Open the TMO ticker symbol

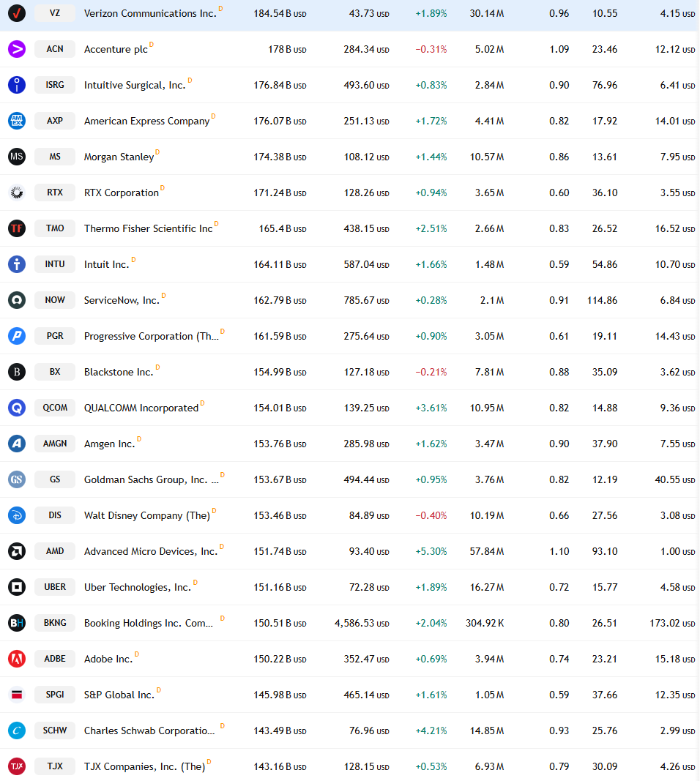[x=55, y=228]
